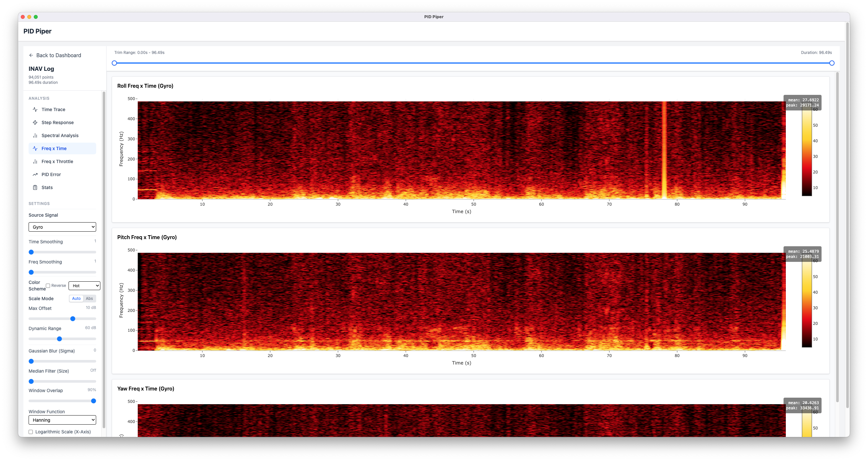Click the Step Response lightning icon
The height and width of the screenshot is (461, 868).
tap(35, 122)
